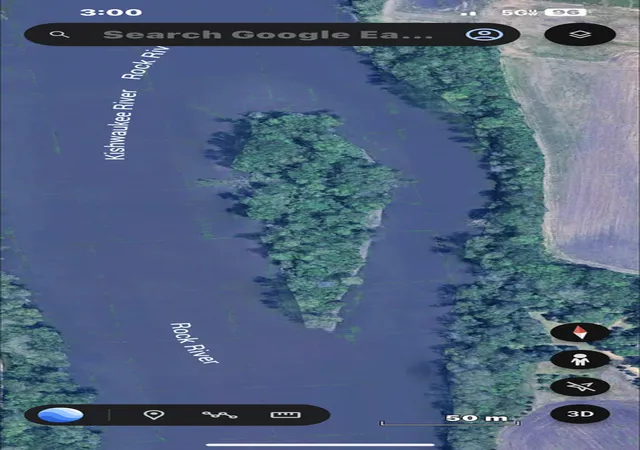This screenshot has width=640, height=450.
Task: Tap the upper Rock River label
Action: pos(145,63)
